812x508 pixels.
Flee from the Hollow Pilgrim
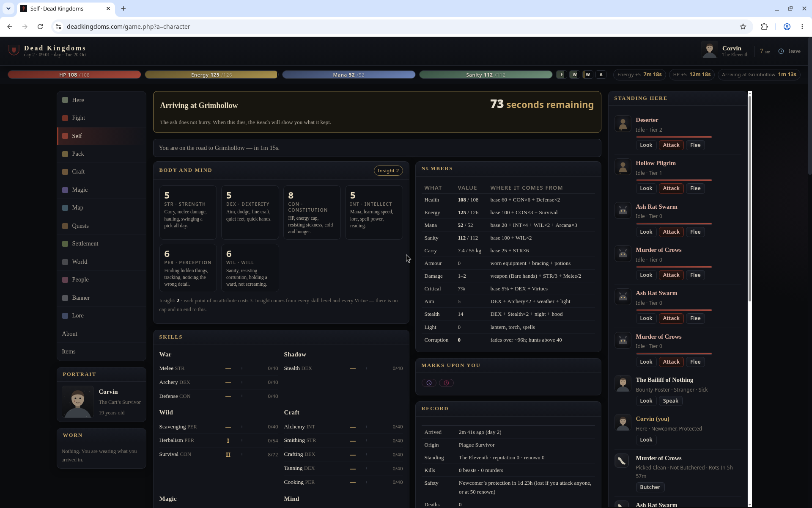coord(695,188)
